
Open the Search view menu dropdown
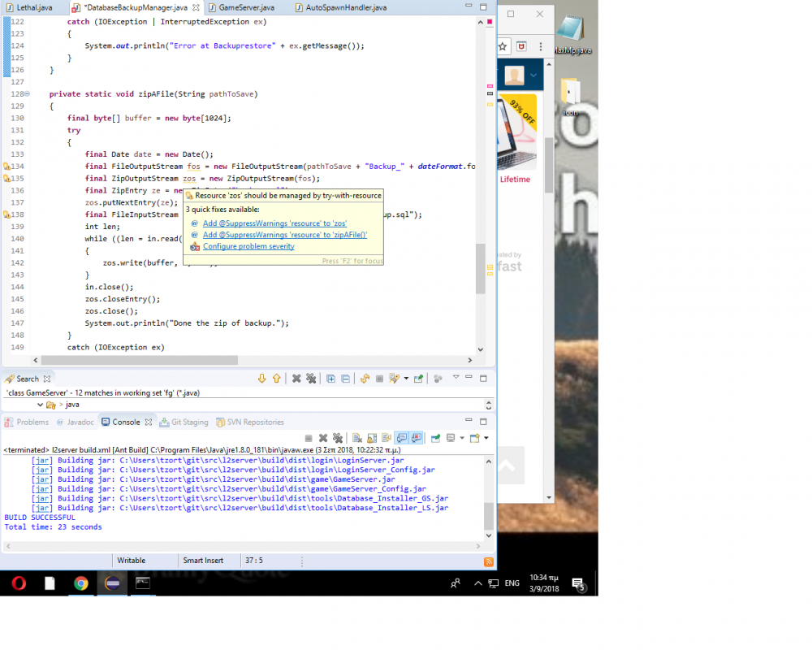pos(456,378)
